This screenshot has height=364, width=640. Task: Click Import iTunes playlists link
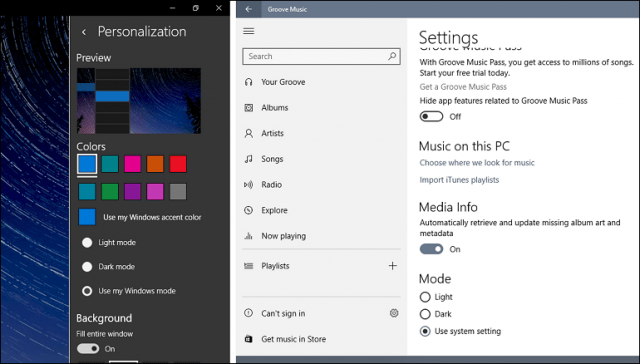(x=459, y=180)
